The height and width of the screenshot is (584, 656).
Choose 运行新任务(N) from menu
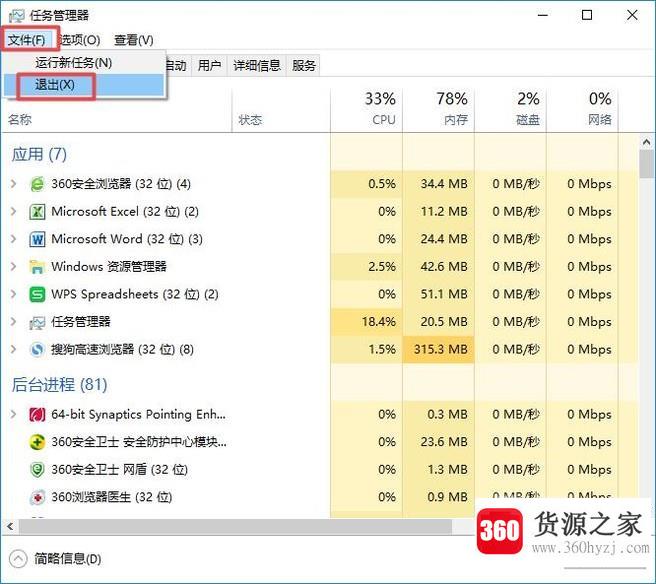[84, 63]
